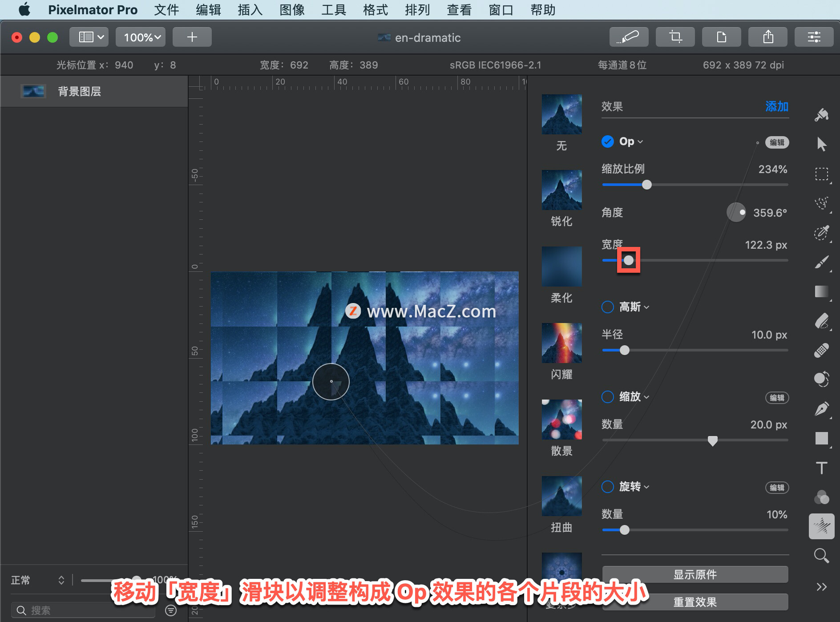This screenshot has height=622, width=840.
Task: Click the document export icon
Action: point(721,37)
